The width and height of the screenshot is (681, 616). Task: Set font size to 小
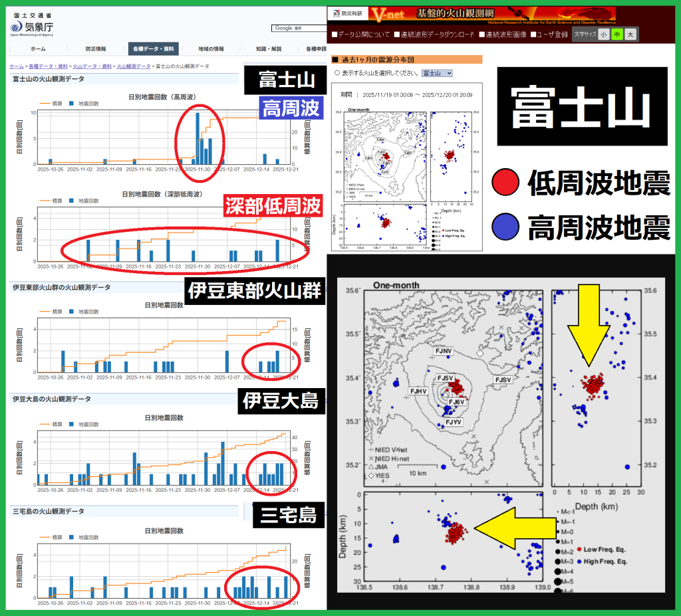(603, 34)
